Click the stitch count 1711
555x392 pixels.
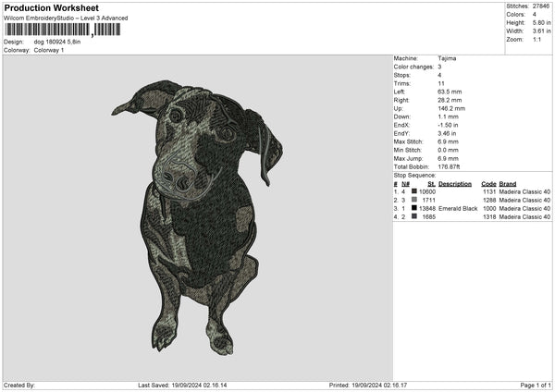(429, 201)
